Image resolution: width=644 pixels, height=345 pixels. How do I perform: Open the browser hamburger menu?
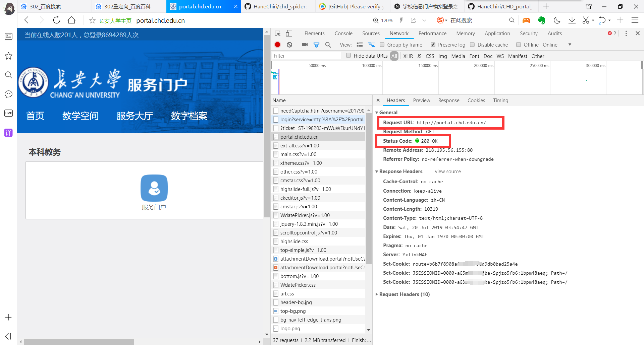(x=635, y=20)
